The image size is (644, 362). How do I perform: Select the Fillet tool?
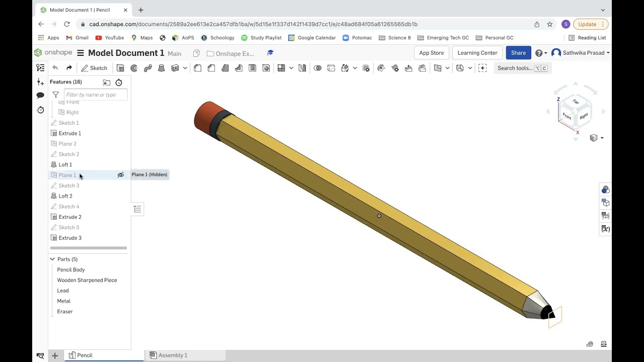tap(198, 68)
